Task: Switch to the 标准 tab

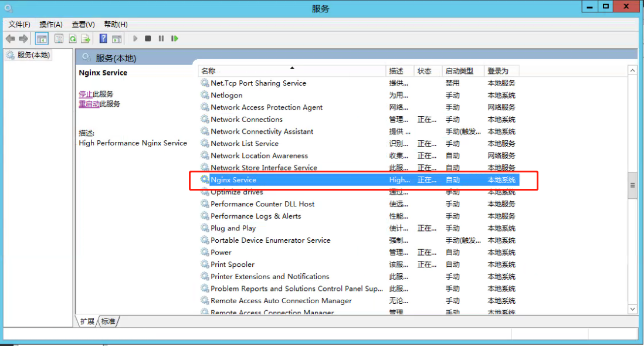Action: (109, 321)
